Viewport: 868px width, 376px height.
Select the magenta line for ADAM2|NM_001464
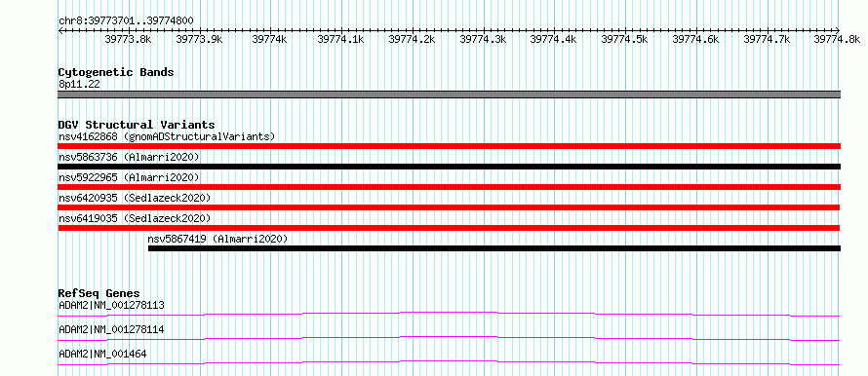(x=449, y=362)
